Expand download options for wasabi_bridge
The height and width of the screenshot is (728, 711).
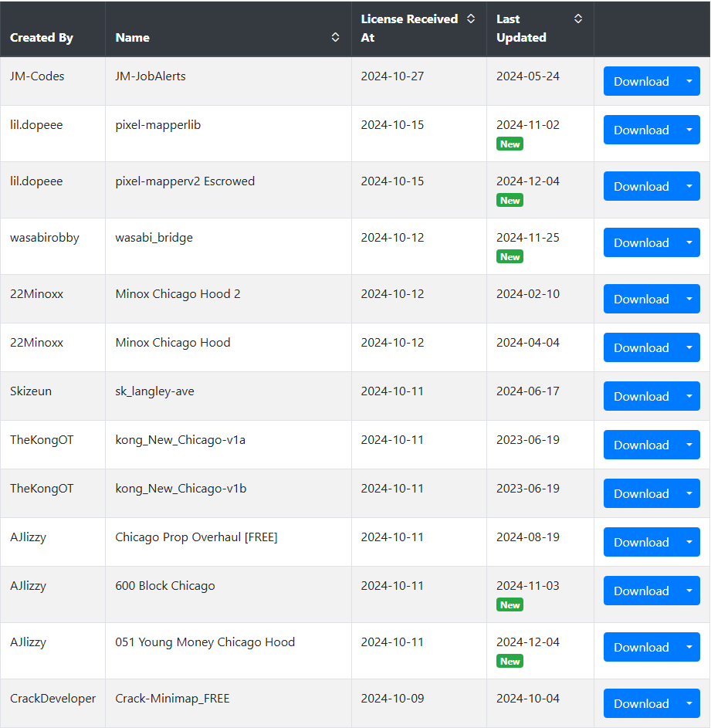point(689,242)
